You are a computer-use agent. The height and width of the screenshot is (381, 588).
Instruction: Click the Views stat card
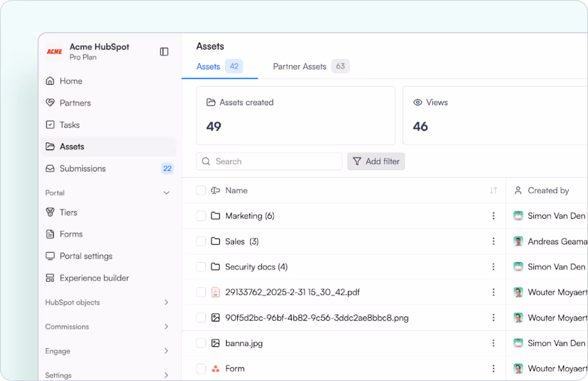coord(495,116)
